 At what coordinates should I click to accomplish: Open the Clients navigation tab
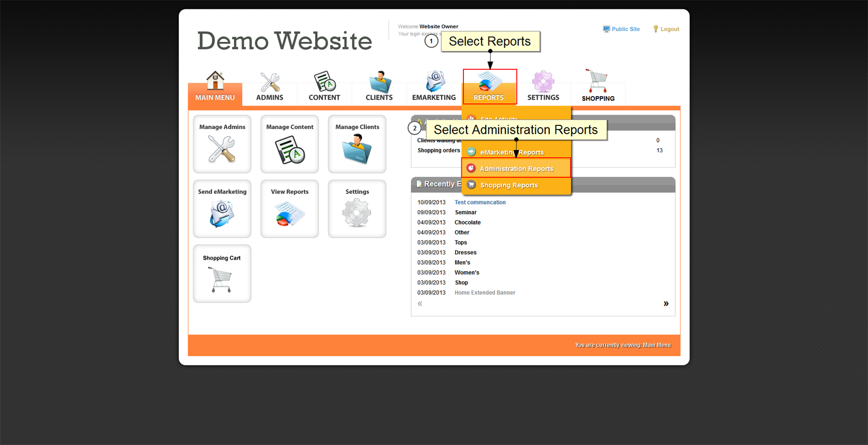(379, 87)
